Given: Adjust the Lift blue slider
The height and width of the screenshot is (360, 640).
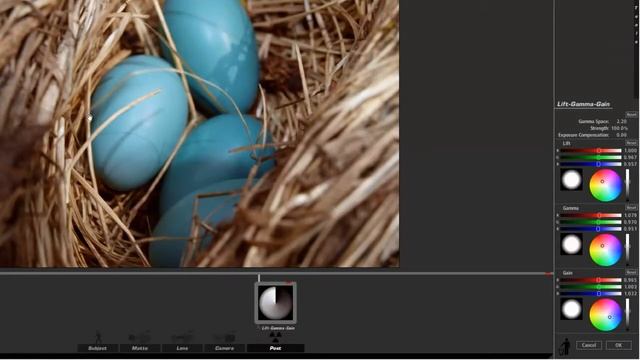Looking at the screenshot, I should point(591,164).
